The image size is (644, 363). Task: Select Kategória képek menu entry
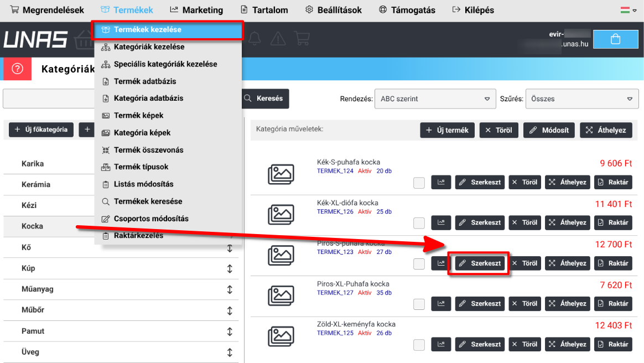[168, 133]
